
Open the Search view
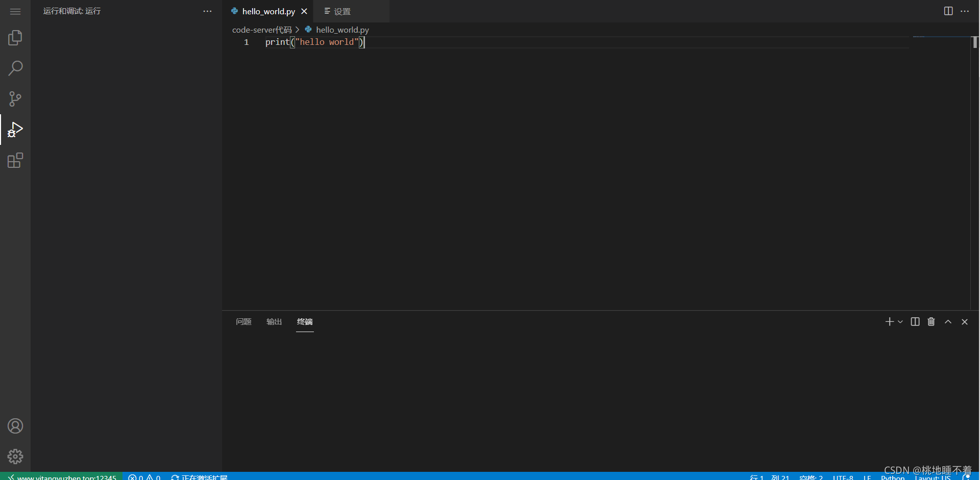pyautogui.click(x=15, y=68)
